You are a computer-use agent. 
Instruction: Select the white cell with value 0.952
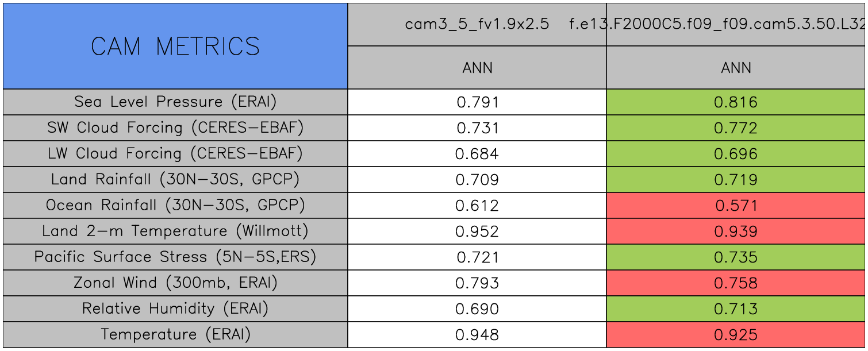tap(477, 232)
